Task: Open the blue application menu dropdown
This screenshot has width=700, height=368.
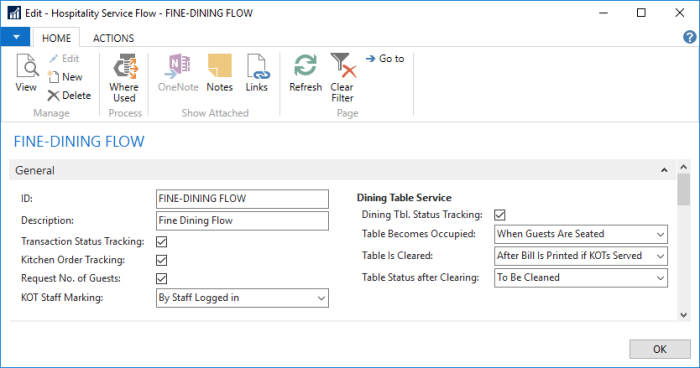Action: point(16,37)
